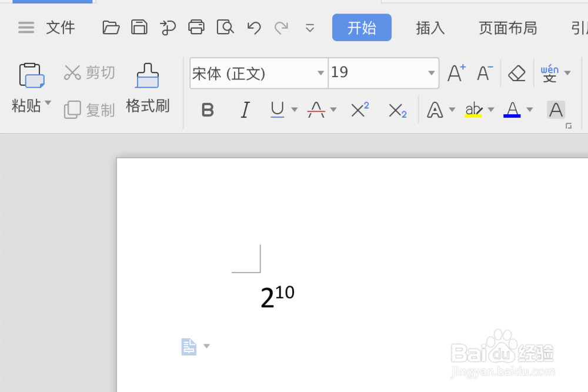Screen dimensions: 588x392
Task: Click the Increase Font Size icon
Action: [455, 72]
